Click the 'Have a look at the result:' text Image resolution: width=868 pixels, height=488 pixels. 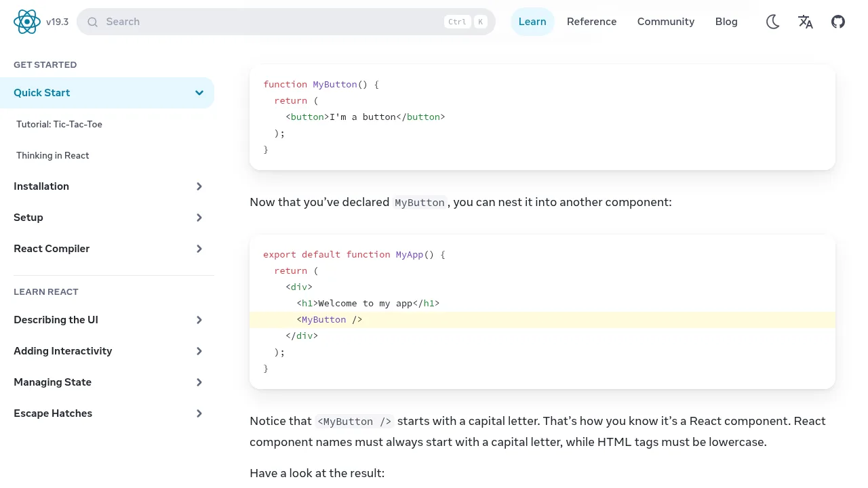click(x=317, y=473)
